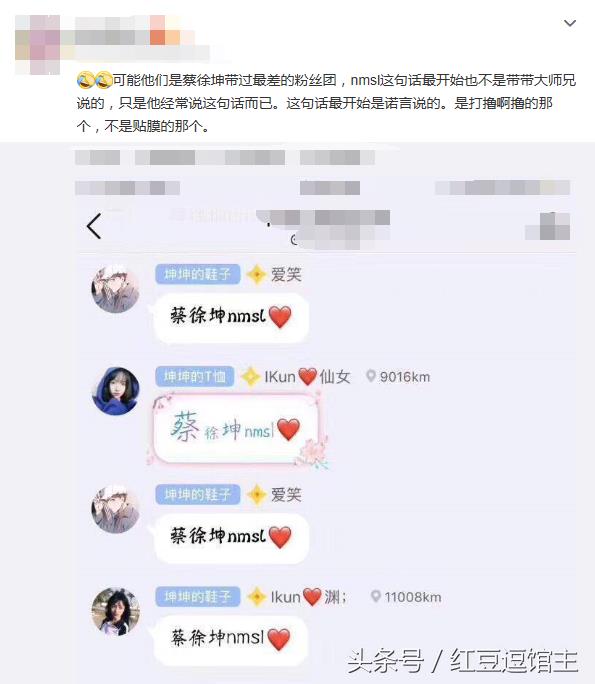Click the Ikun渊 username text
Image resolution: width=595 pixels, height=684 pixels.
[309, 597]
